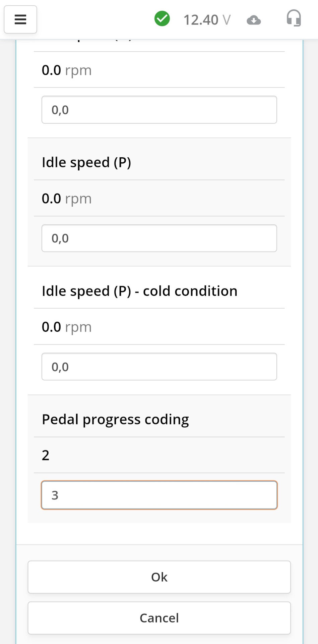This screenshot has width=318, height=644.
Task: Open the hamburger menu
Action: [20, 19]
